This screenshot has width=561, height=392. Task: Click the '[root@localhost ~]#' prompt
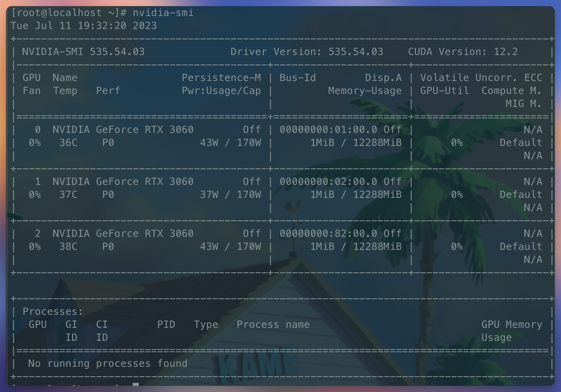click(x=68, y=13)
